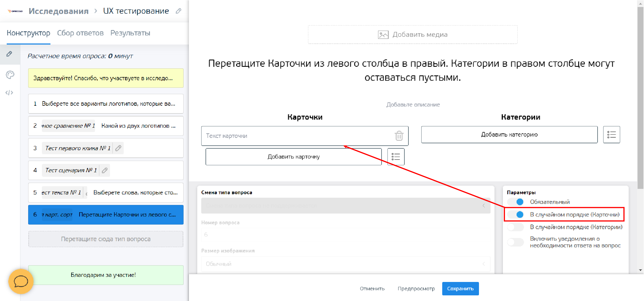Click the Добавить категорию button
Screen dimensions: 644x301
pos(509,134)
